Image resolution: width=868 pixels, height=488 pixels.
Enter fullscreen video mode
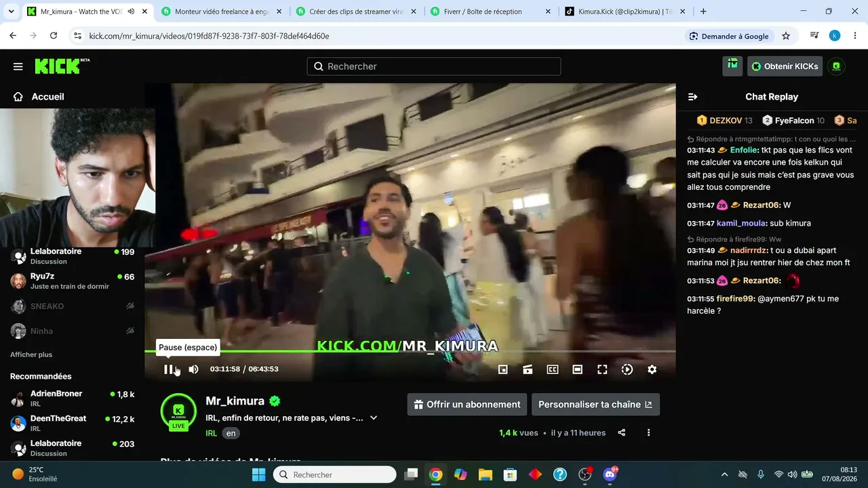(602, 369)
